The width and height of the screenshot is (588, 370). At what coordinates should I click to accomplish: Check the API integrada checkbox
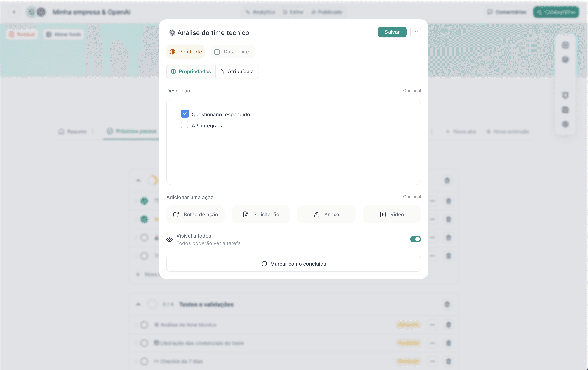click(x=185, y=125)
